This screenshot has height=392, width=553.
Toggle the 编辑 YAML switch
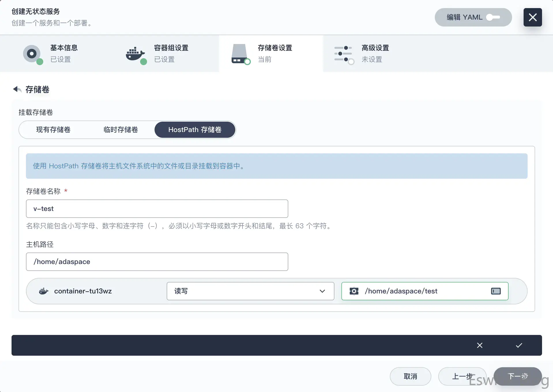493,17
